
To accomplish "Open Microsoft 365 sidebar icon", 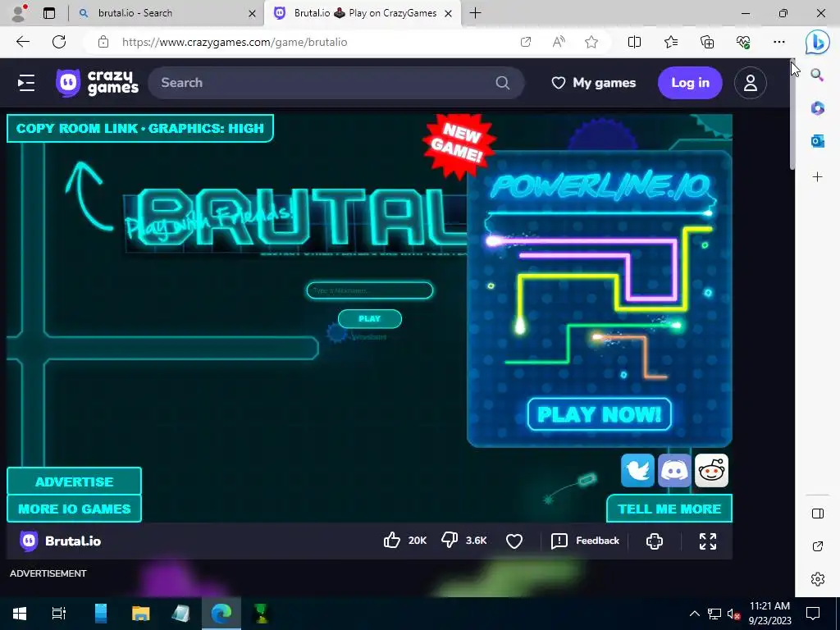I will click(x=817, y=108).
